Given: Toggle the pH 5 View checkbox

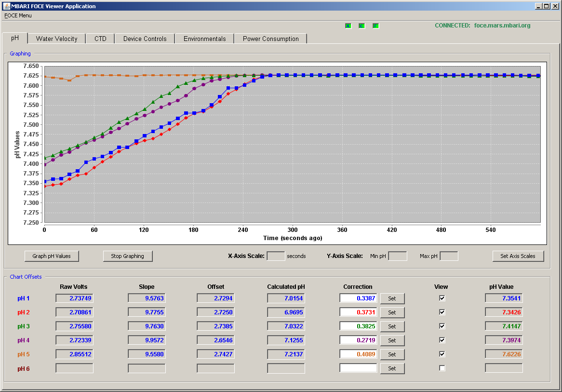Looking at the screenshot, I should (x=442, y=354).
